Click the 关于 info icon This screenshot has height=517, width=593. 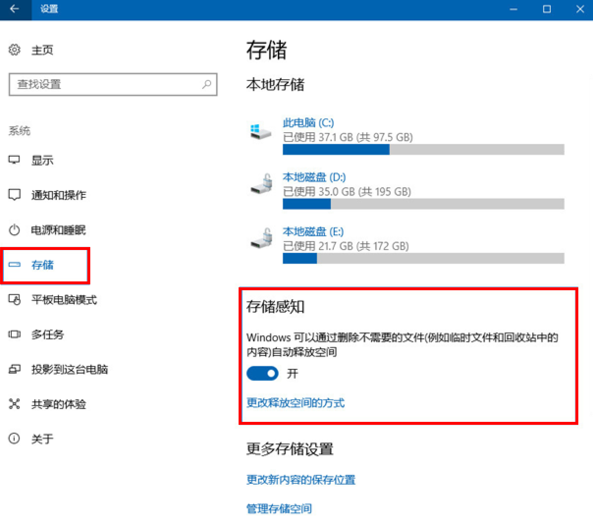(x=14, y=439)
